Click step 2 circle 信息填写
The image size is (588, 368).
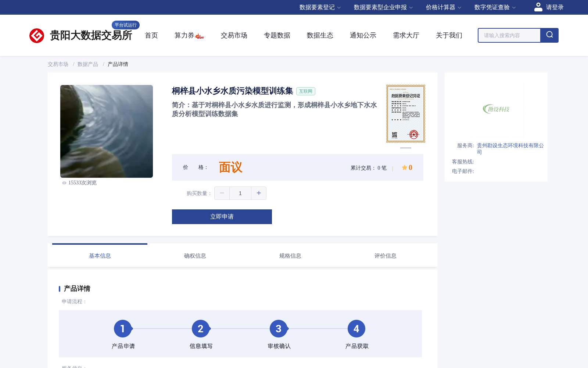201,329
